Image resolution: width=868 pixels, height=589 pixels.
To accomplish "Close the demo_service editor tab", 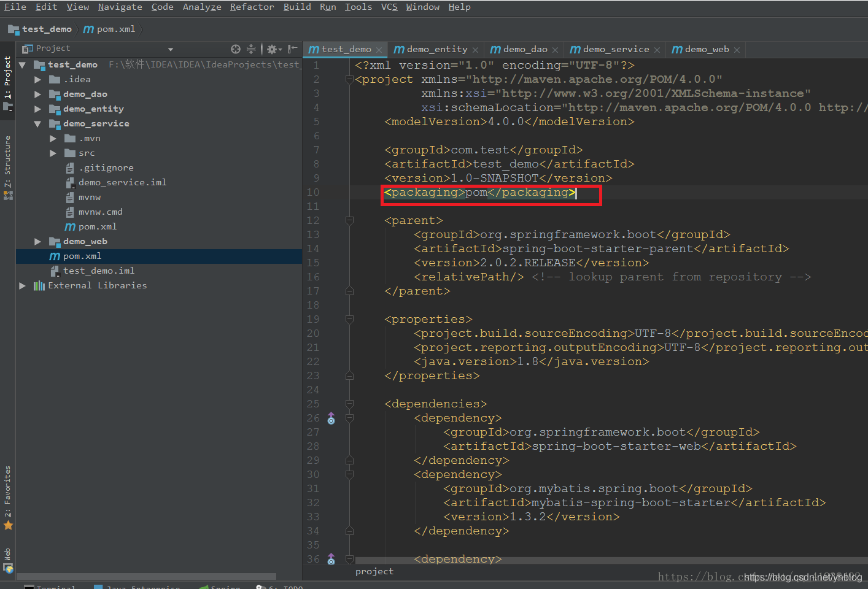I will (x=657, y=50).
